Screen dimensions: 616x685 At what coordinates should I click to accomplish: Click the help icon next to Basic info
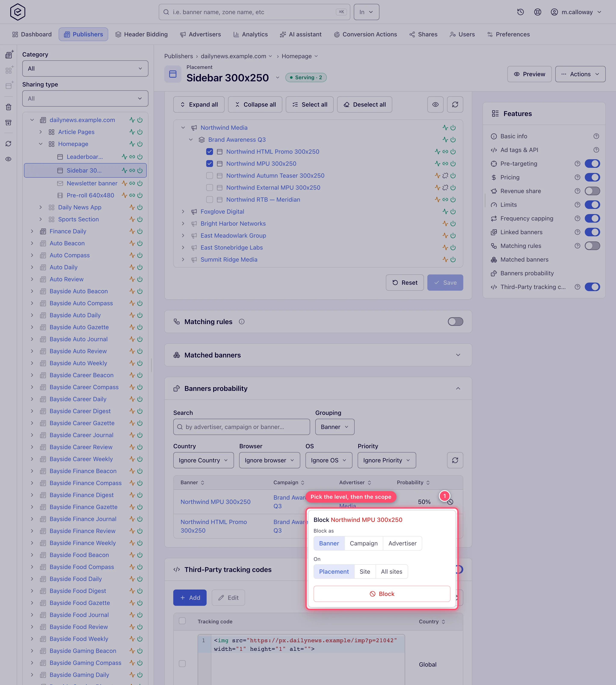(596, 136)
